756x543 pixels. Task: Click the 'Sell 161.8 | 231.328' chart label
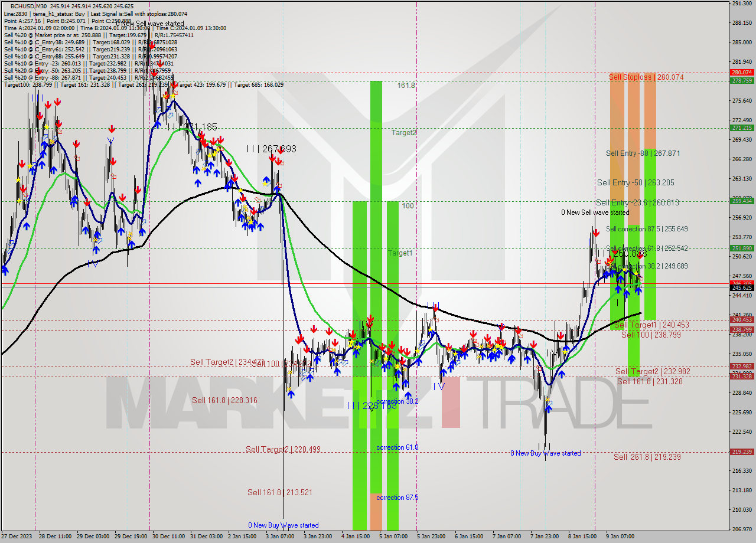click(650, 382)
